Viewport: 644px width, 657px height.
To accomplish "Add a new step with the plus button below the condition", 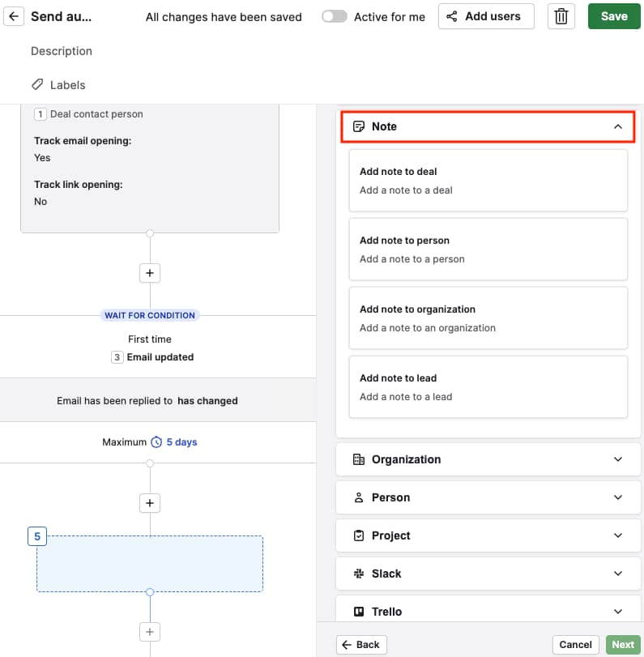I will (x=149, y=503).
